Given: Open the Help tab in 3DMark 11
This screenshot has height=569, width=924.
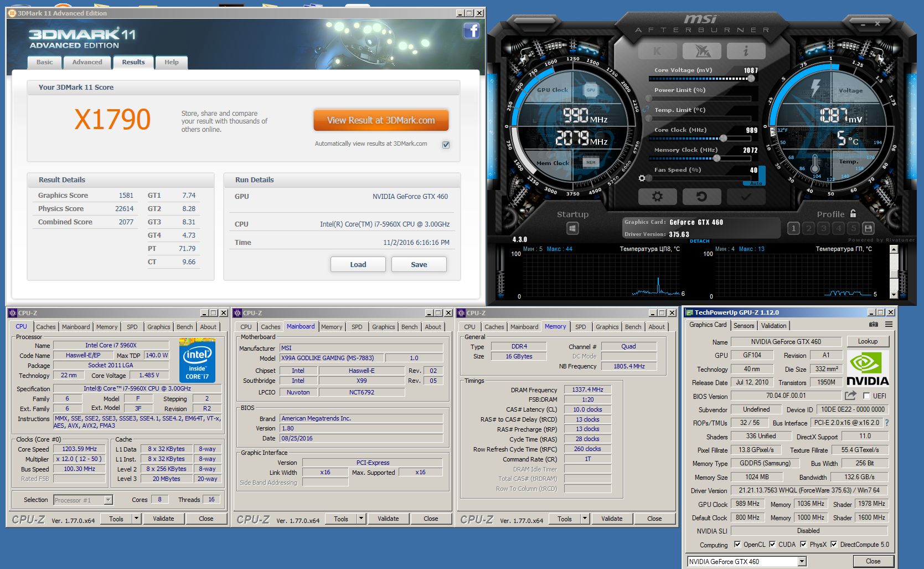Looking at the screenshot, I should pos(172,62).
